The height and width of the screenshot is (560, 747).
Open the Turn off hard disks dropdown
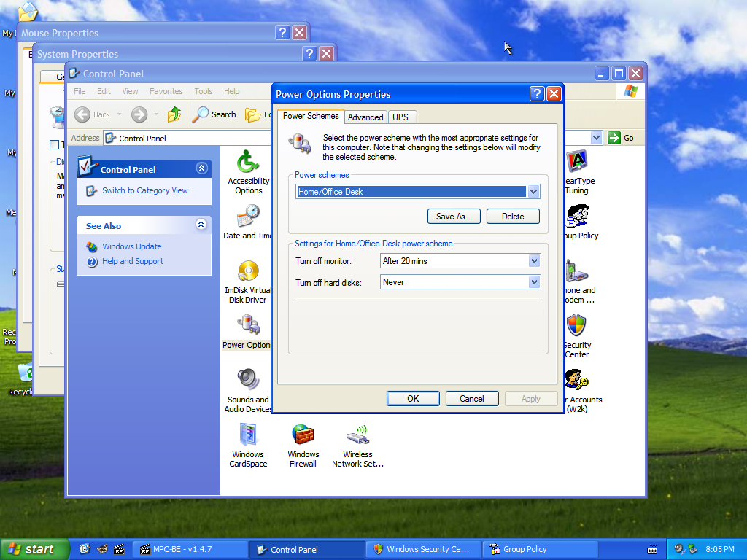[x=534, y=282]
